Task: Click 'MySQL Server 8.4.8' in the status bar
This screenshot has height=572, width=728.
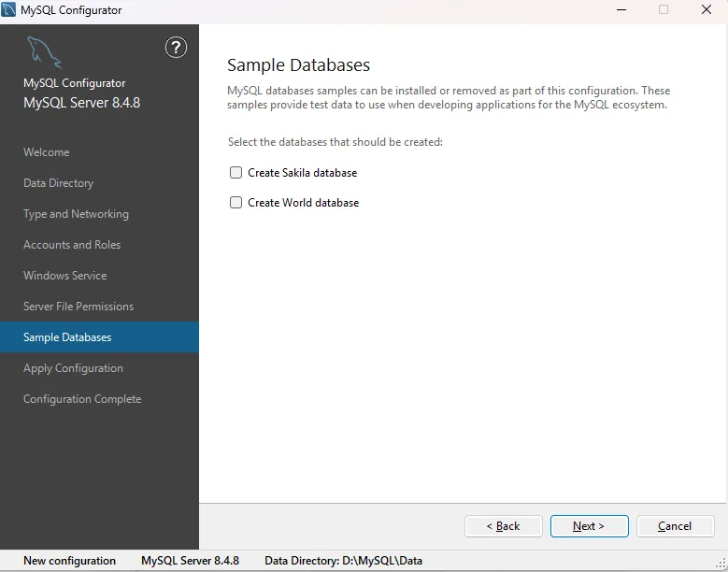Action: click(190, 561)
